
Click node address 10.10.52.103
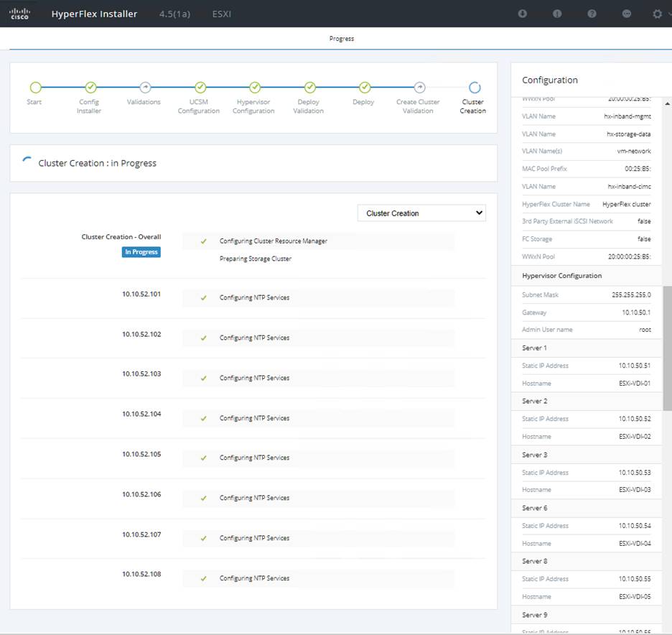pyautogui.click(x=141, y=374)
